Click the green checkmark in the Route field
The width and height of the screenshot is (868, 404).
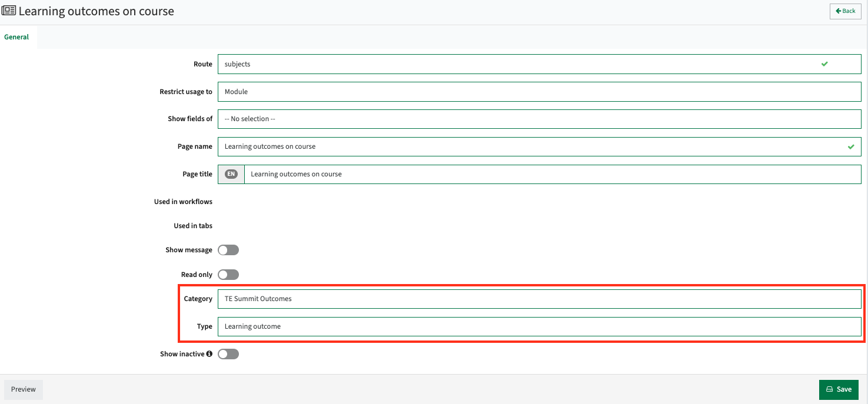click(824, 64)
